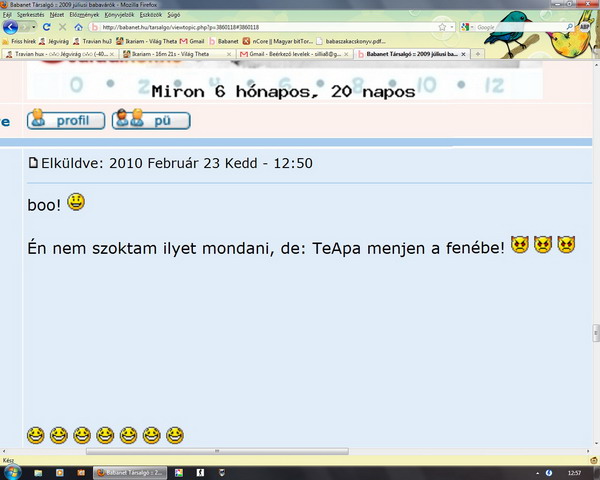This screenshot has height=480, width=600.
Task: Open the Friss hírek bookmark
Action: (19, 41)
